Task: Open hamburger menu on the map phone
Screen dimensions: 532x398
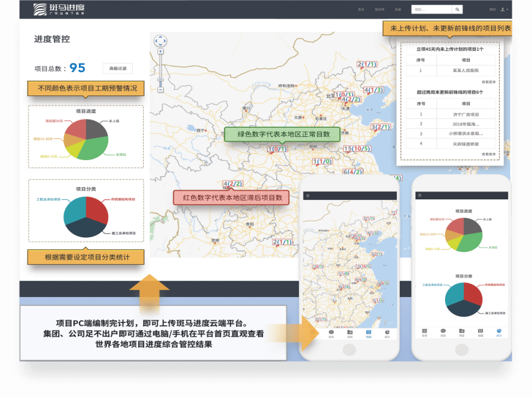Action: pos(308,196)
